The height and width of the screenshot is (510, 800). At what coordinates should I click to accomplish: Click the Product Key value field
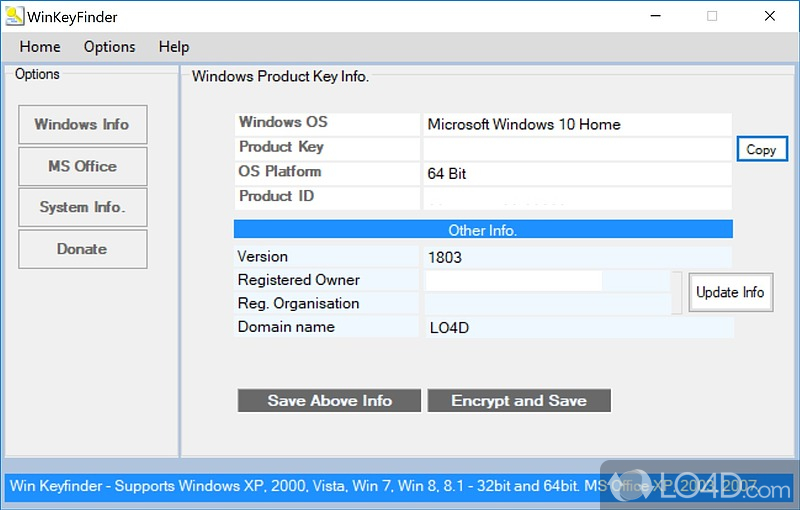tap(577, 149)
